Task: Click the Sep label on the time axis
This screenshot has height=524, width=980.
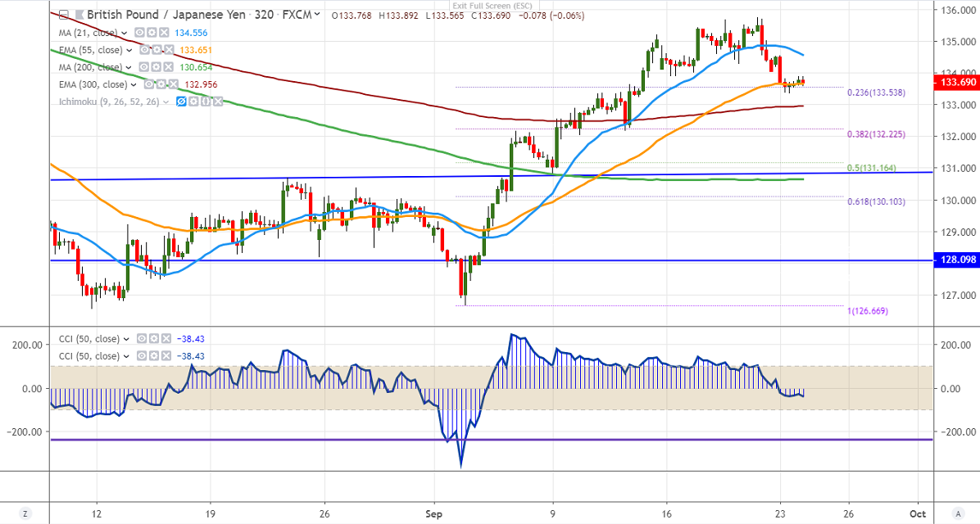Action: (433, 514)
